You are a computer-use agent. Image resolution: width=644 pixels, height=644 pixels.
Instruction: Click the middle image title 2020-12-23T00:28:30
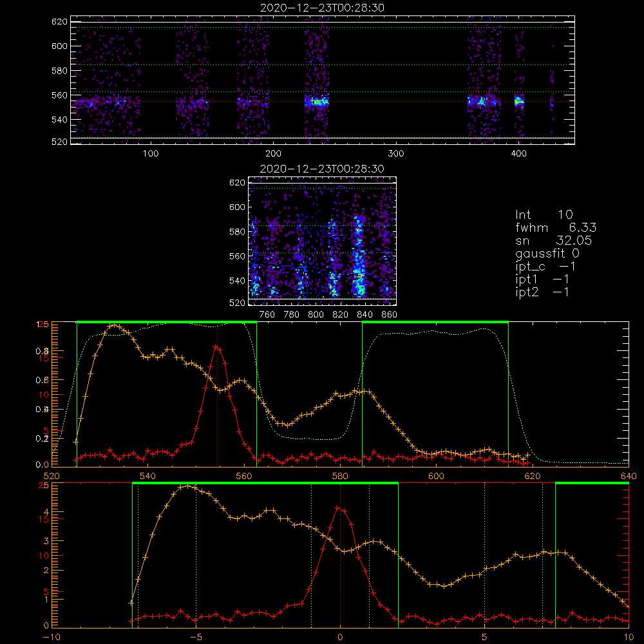(322, 169)
